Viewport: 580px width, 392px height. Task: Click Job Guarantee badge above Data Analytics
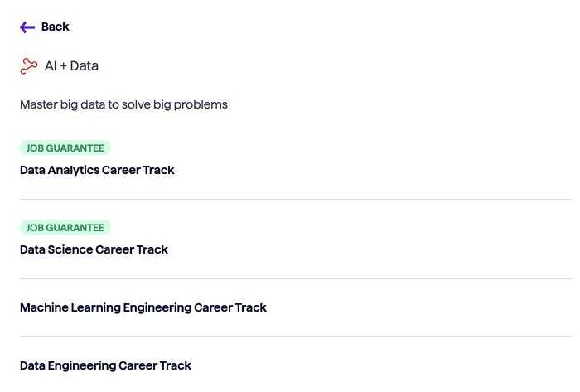[x=65, y=148]
